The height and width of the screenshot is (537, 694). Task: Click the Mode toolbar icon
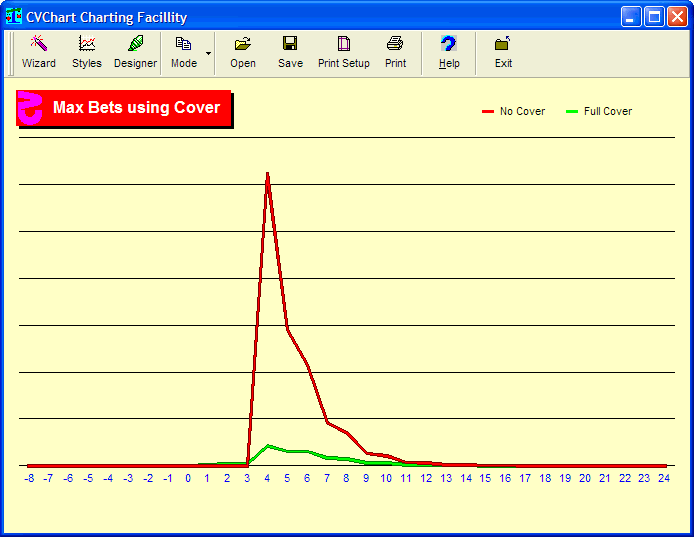pos(183,52)
